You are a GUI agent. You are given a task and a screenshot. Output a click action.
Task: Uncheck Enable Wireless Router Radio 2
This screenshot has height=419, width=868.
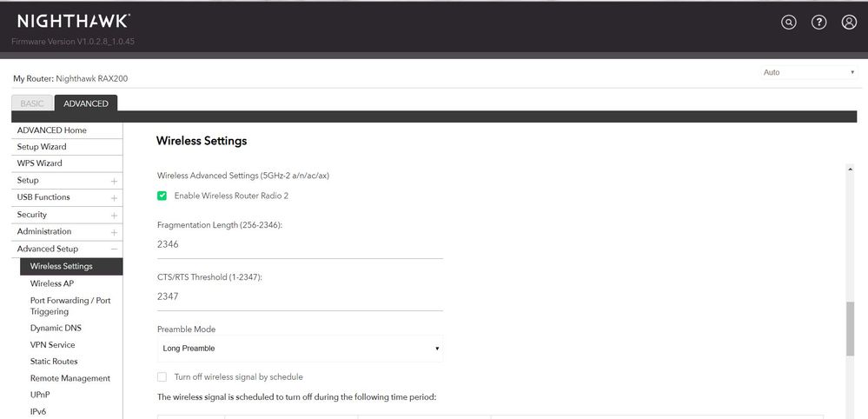point(162,196)
